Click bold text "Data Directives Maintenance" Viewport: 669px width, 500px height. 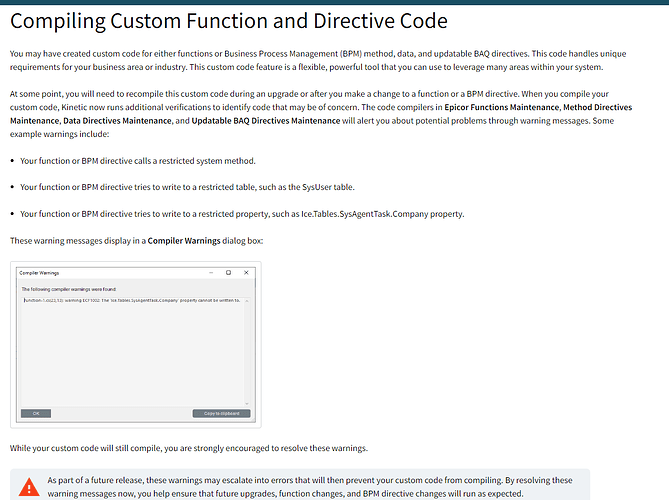117,121
